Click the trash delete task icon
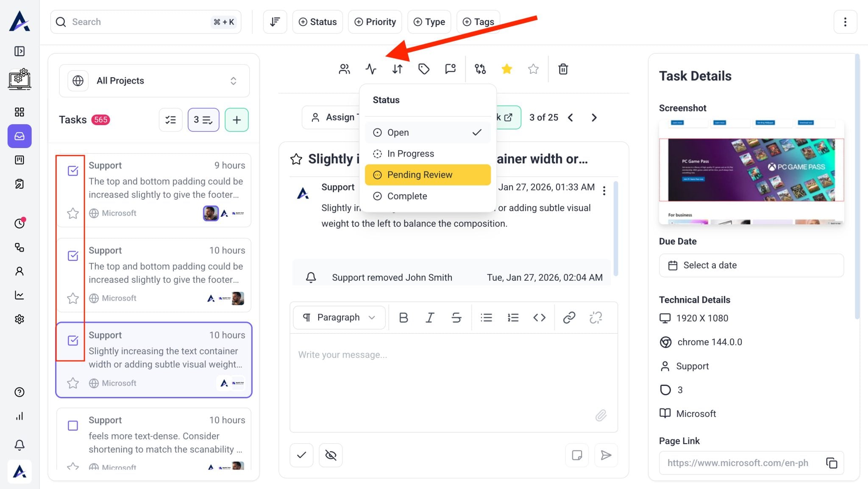 point(563,69)
